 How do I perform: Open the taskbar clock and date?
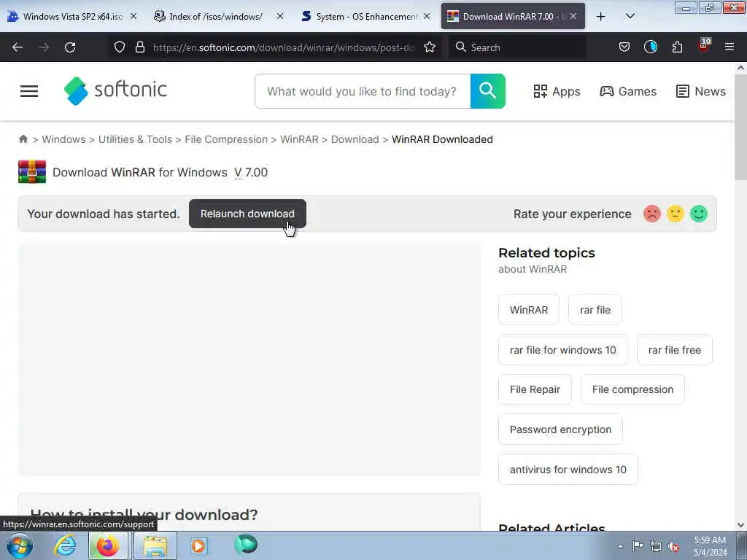pyautogui.click(x=710, y=546)
